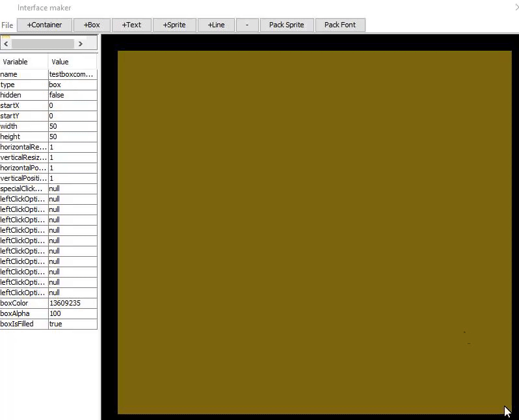Click the right scroll arrow of tree panel
This screenshot has height=420, width=519.
pos(81,44)
